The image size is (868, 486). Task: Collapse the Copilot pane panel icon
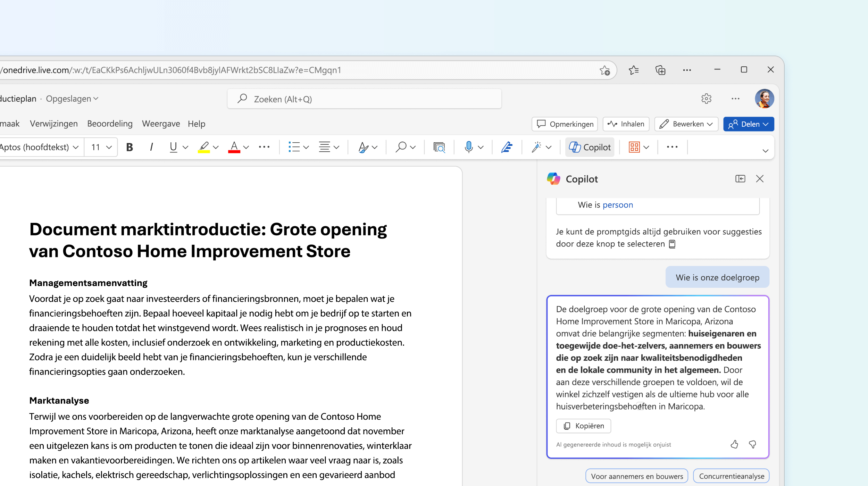[740, 179]
